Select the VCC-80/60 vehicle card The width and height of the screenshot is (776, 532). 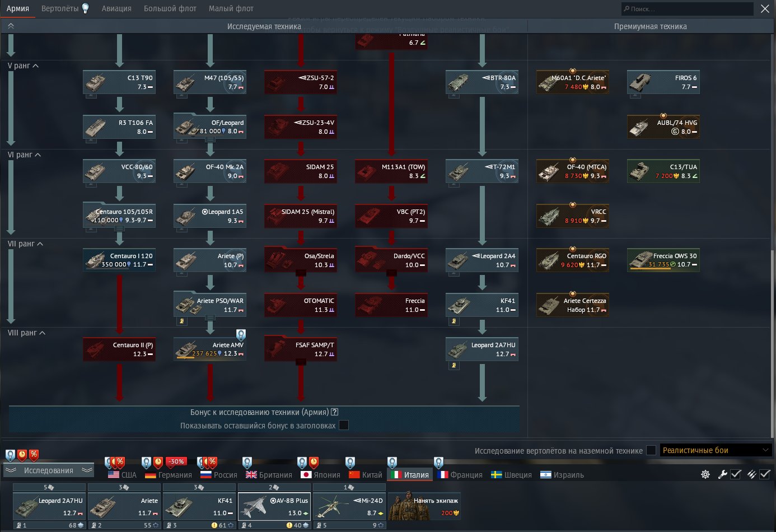click(x=119, y=171)
